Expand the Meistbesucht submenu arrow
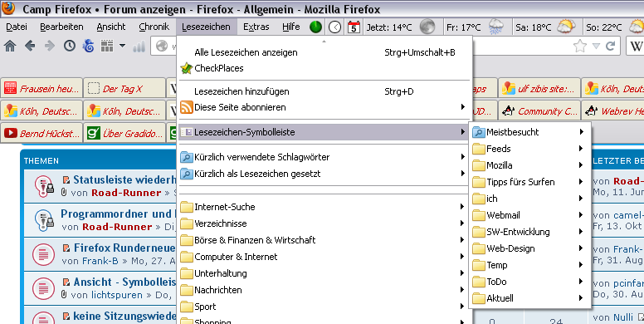 point(582,132)
